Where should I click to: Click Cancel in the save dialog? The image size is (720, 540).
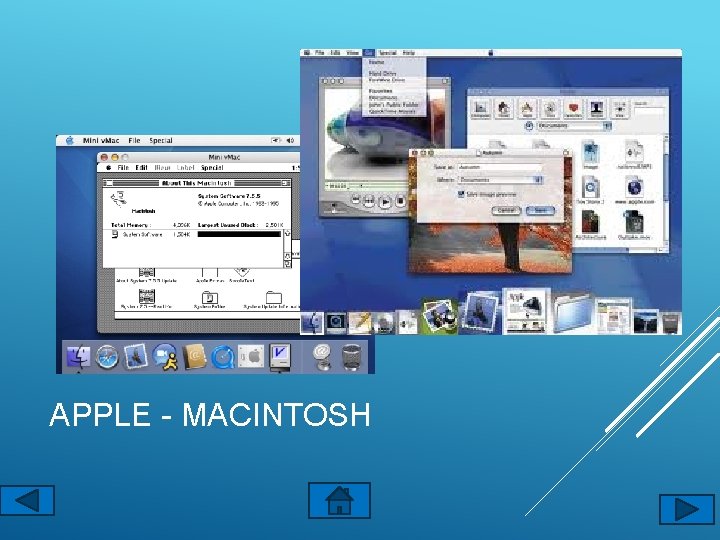pyautogui.click(x=506, y=210)
